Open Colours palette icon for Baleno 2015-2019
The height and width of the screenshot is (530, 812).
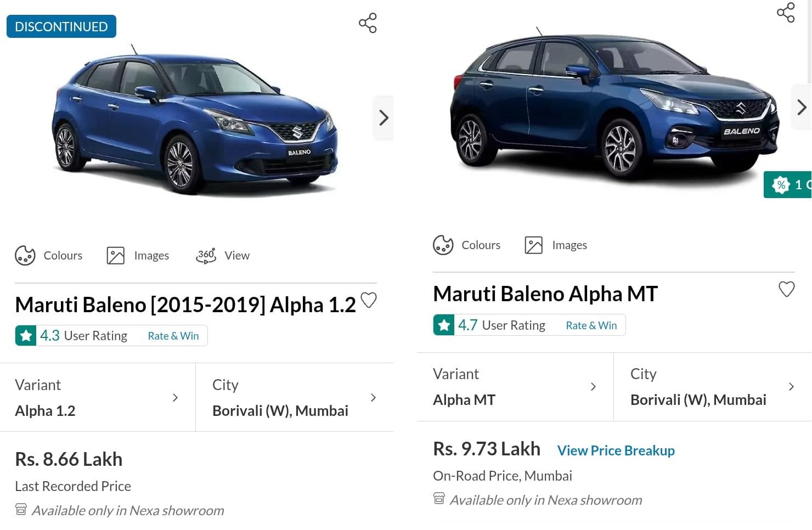tap(25, 256)
